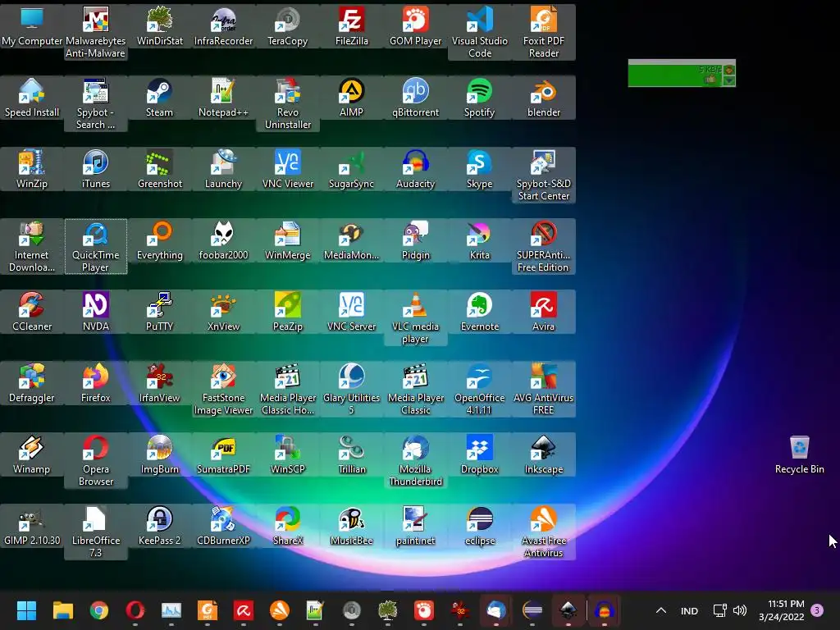
Task: Click the Defraggler desktop icon
Action: point(32,383)
